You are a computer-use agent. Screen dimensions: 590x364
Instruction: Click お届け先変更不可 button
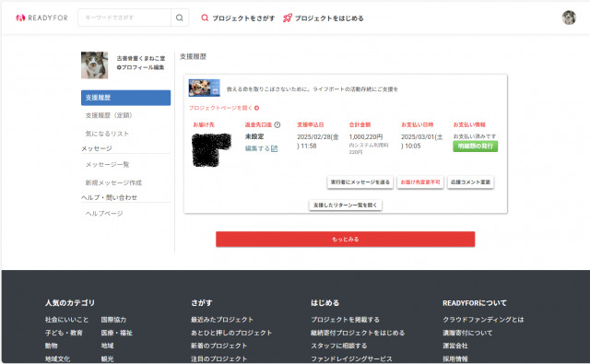pos(420,182)
